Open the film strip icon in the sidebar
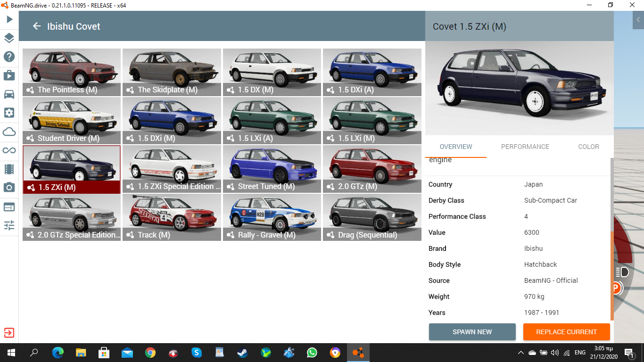This screenshot has height=362, width=644. [x=9, y=169]
